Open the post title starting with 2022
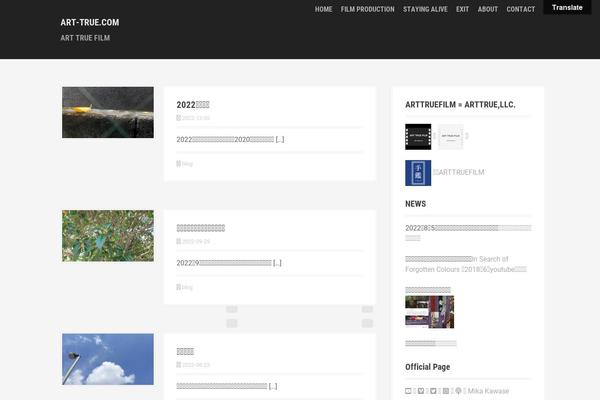 [x=193, y=104]
